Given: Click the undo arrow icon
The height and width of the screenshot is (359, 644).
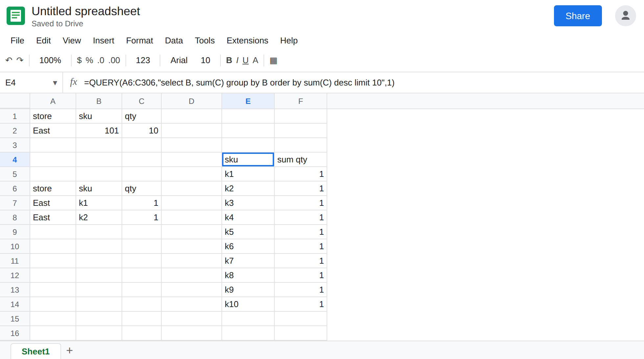Looking at the screenshot, I should [x=9, y=60].
